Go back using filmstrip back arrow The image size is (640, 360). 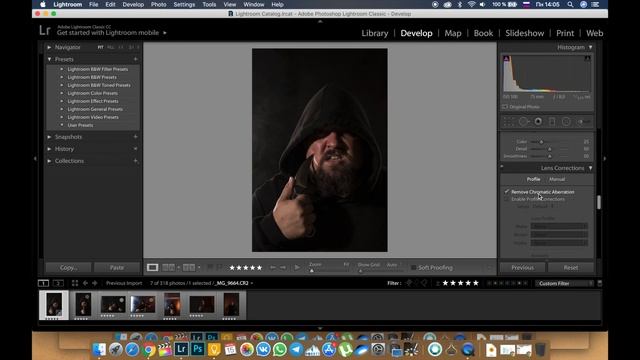click(x=85, y=283)
